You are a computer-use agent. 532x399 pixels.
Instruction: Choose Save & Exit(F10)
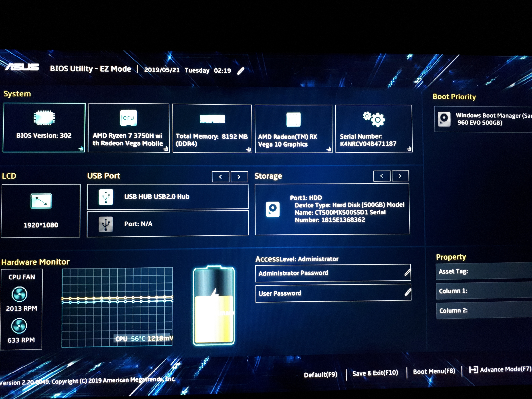tap(375, 373)
